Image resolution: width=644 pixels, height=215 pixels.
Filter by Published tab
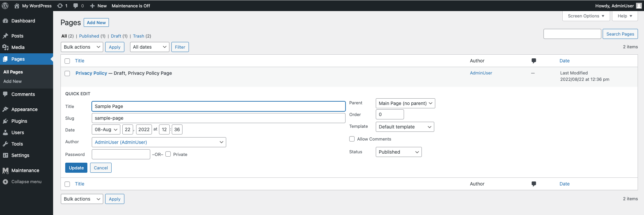[x=89, y=36]
